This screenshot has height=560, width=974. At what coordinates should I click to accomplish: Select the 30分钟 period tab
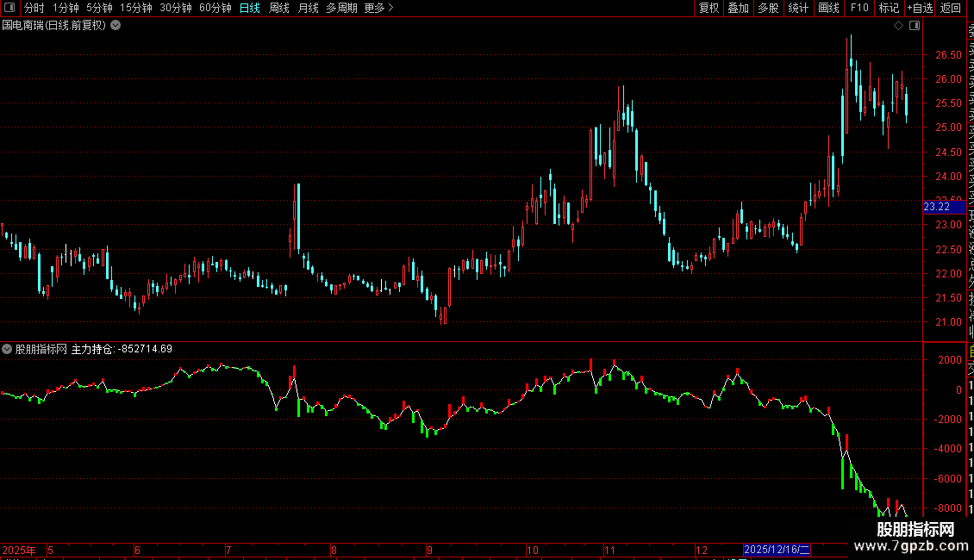[x=176, y=8]
